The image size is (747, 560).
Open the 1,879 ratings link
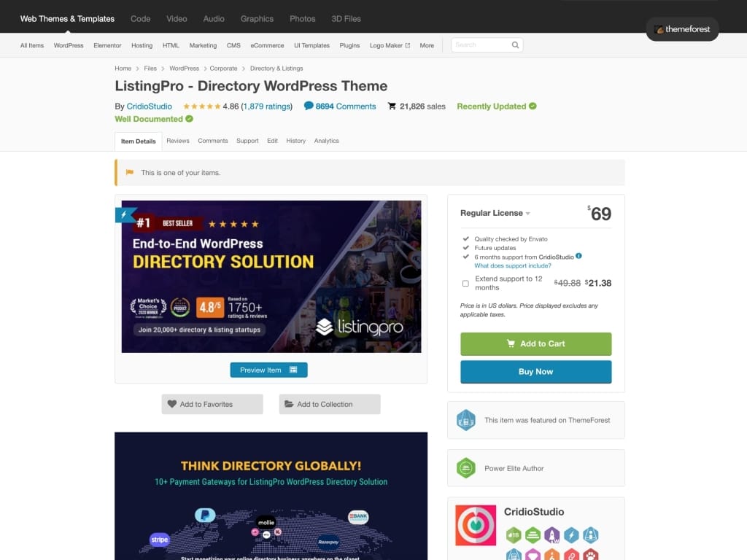pyautogui.click(x=267, y=106)
